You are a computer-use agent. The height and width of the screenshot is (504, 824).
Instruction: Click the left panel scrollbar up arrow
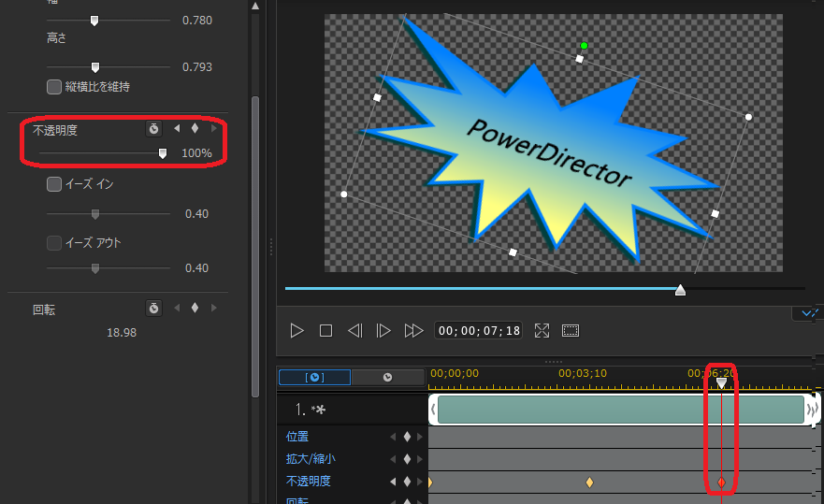[255, 7]
